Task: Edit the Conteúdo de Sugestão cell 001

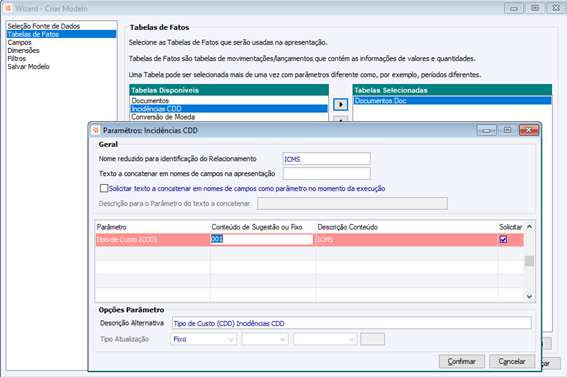Action: 262,239
